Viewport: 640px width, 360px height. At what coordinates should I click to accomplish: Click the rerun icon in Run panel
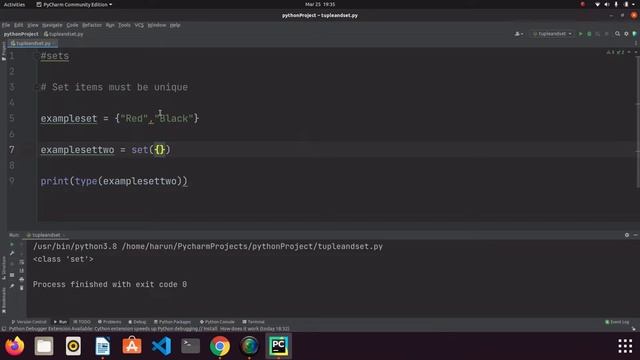[x=12, y=244]
